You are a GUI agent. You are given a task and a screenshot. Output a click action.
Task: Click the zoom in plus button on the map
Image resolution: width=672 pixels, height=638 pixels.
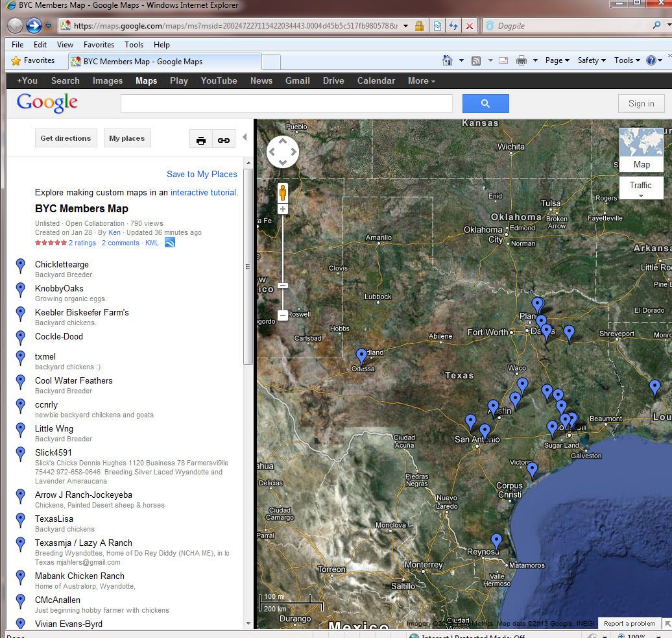[x=282, y=209]
